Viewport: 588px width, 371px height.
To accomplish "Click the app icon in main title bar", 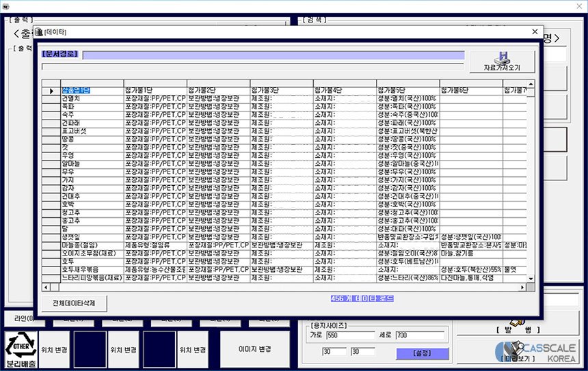I will [x=6, y=5].
